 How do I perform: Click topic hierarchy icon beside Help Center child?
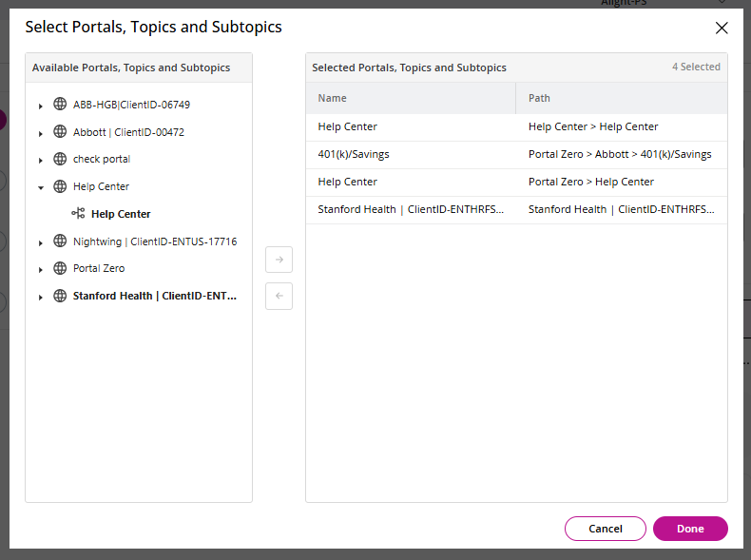[78, 214]
